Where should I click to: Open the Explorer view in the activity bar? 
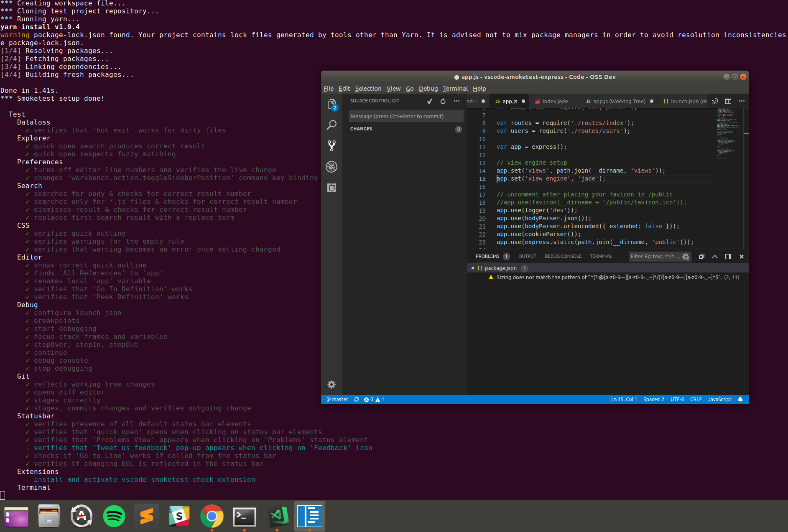coord(332,104)
